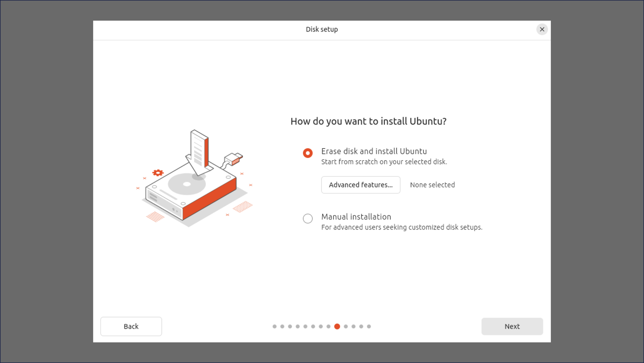
Task: Click the first progress indicator dot
Action: click(x=274, y=326)
